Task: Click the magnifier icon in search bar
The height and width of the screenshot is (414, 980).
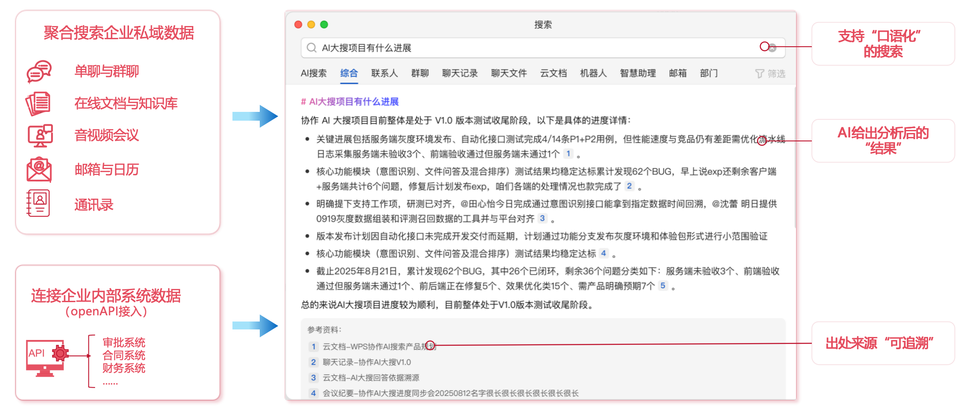Action: [x=312, y=48]
